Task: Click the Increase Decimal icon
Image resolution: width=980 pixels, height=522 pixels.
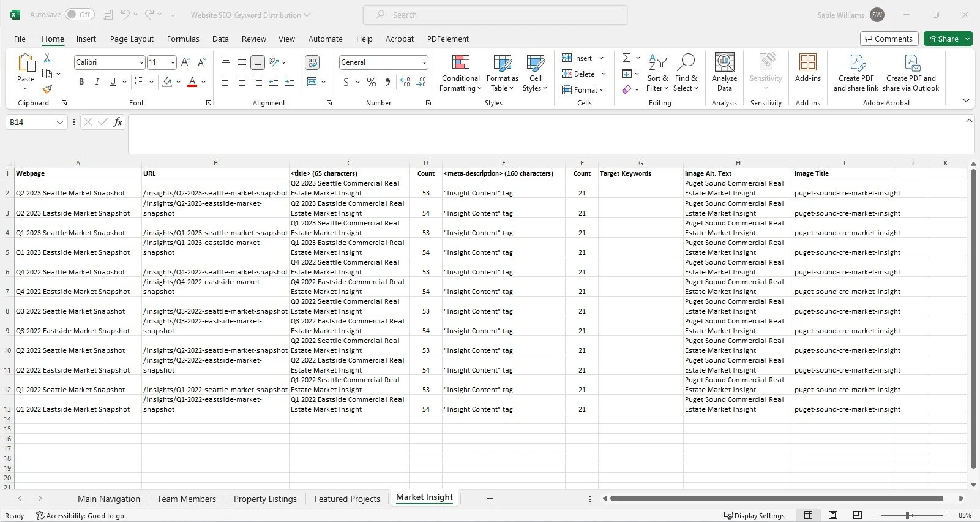Action: point(405,82)
